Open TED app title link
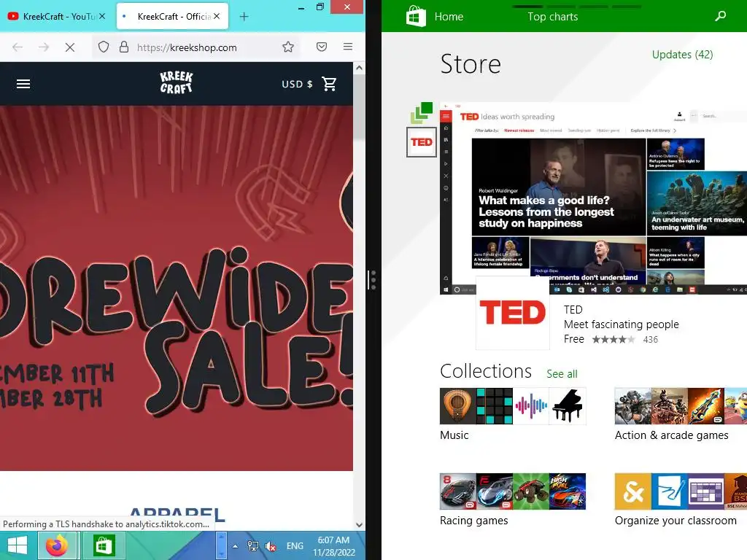This screenshot has width=747, height=560. tap(573, 309)
